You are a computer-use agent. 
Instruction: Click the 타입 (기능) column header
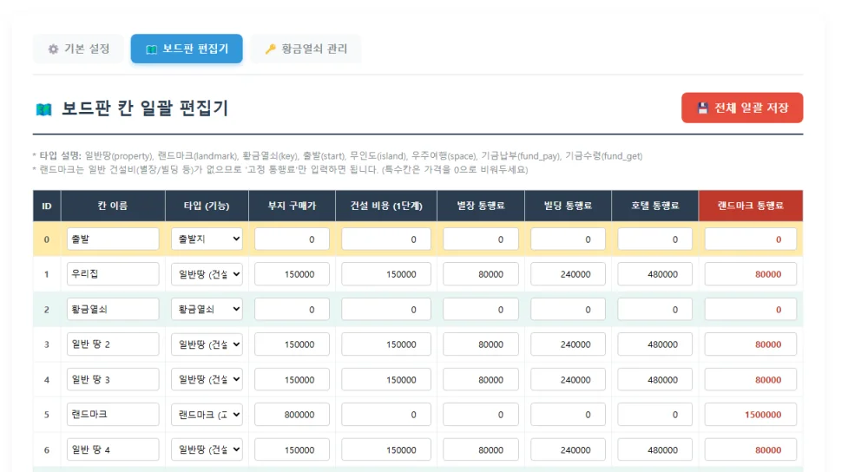point(207,206)
